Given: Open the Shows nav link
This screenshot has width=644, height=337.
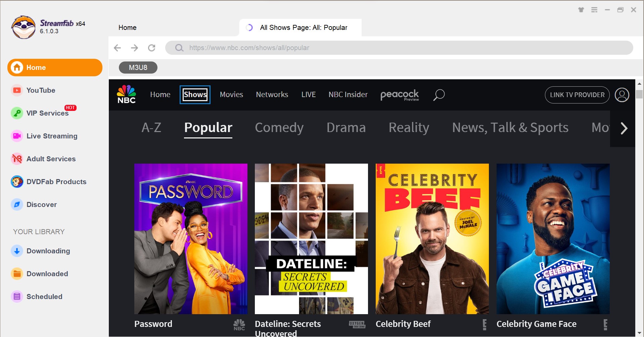Looking at the screenshot, I should coord(195,95).
